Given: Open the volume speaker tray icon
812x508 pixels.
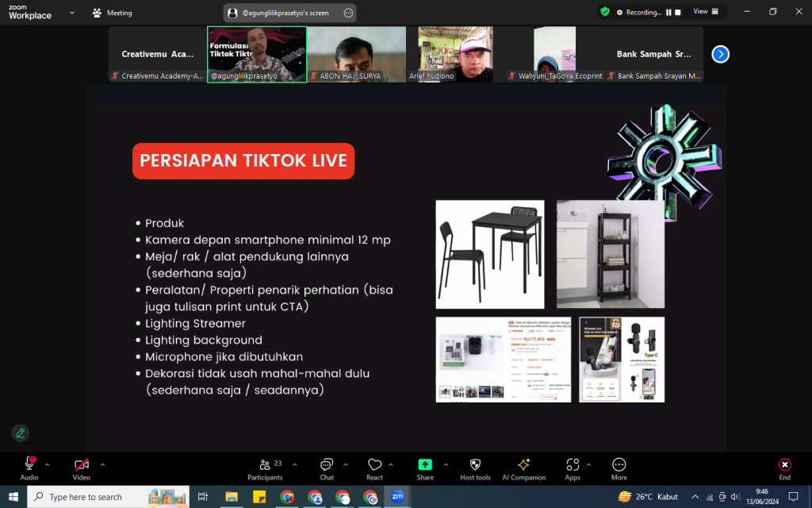Looking at the screenshot, I should pos(735,497).
